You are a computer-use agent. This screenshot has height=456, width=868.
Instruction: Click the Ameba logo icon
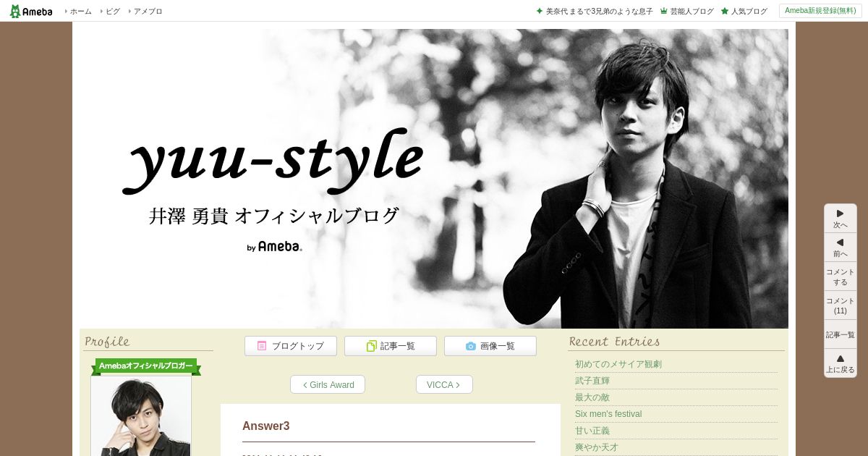click(x=31, y=11)
